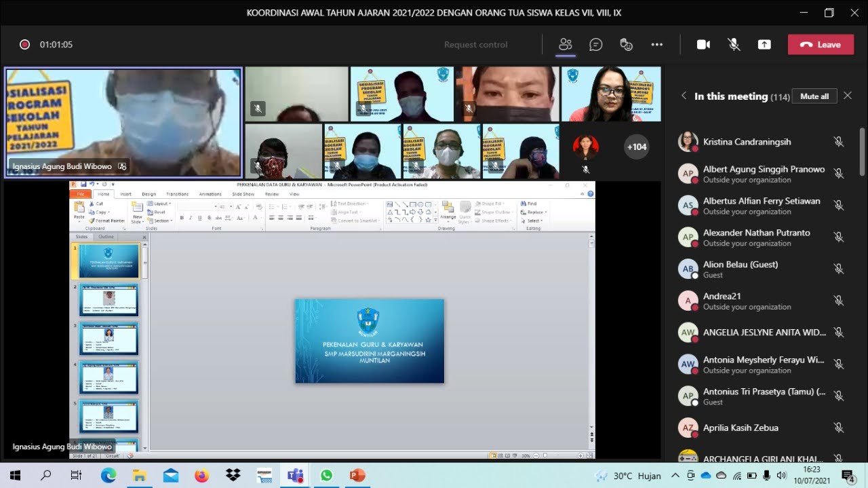
Task: Click Format Painter in PowerPoint
Action: (x=107, y=221)
